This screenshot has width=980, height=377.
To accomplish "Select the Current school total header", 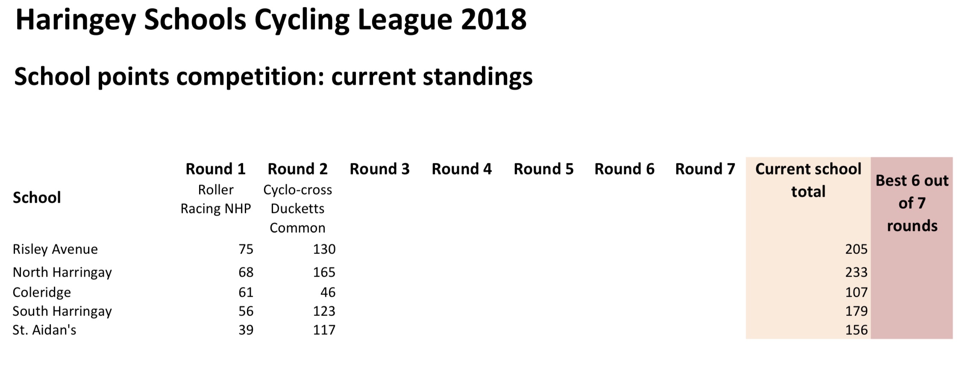I will click(x=808, y=180).
